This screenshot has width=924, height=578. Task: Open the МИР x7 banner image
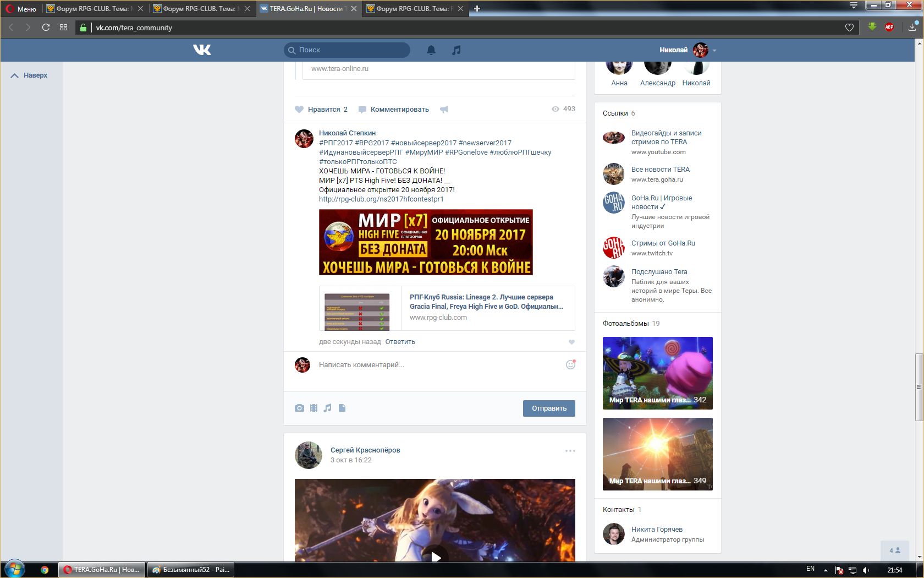pyautogui.click(x=426, y=242)
